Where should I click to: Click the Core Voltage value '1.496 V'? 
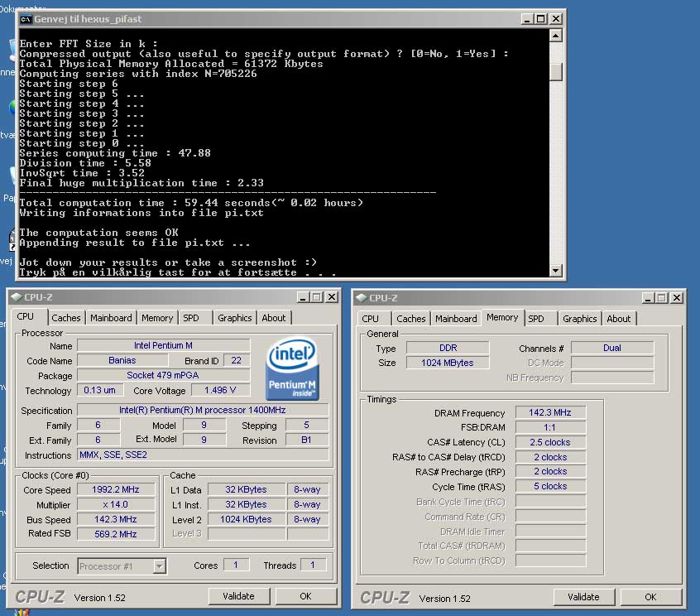click(221, 391)
